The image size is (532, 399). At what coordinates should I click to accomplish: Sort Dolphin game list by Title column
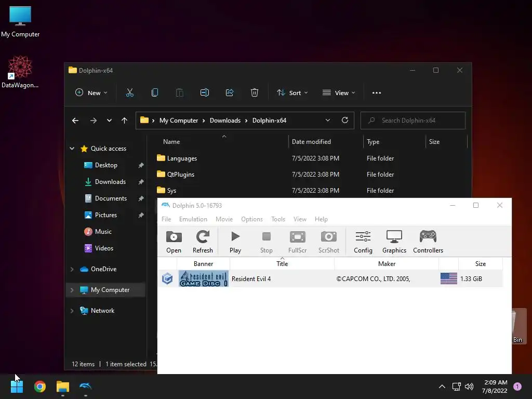point(282,263)
